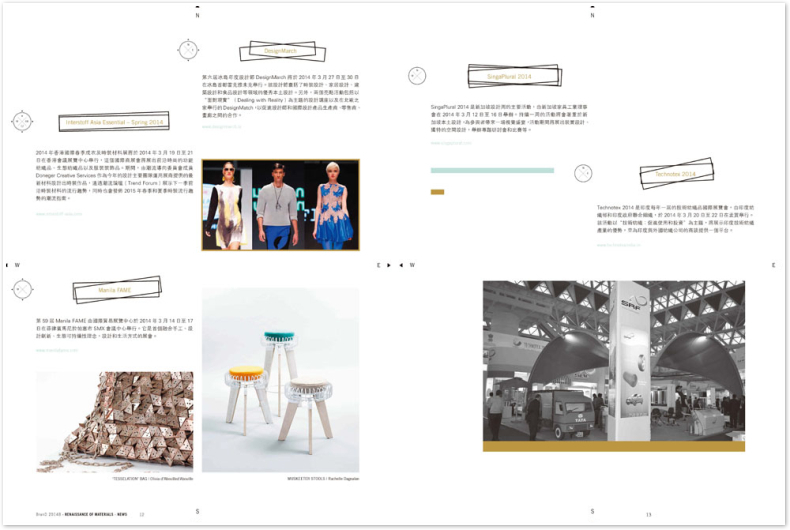Click the DesignMarch description paragraph

click(281, 96)
